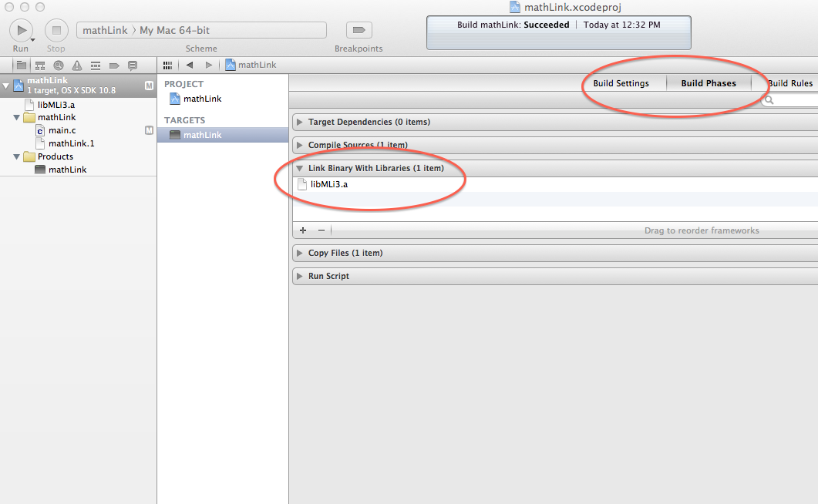Toggle the Breakpoints button
Image resolution: width=818 pixels, height=504 pixels.
359,30
